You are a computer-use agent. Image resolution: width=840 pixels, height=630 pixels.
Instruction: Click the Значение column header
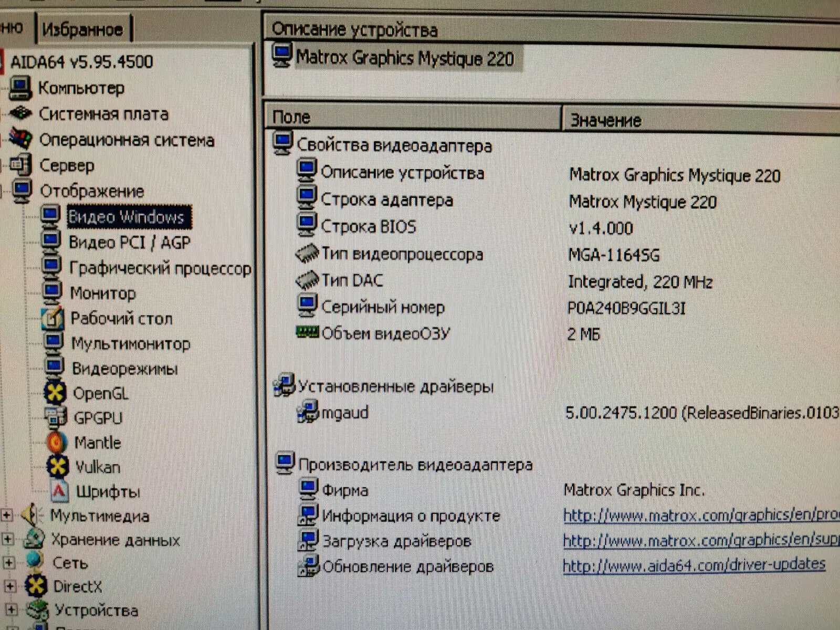click(701, 120)
